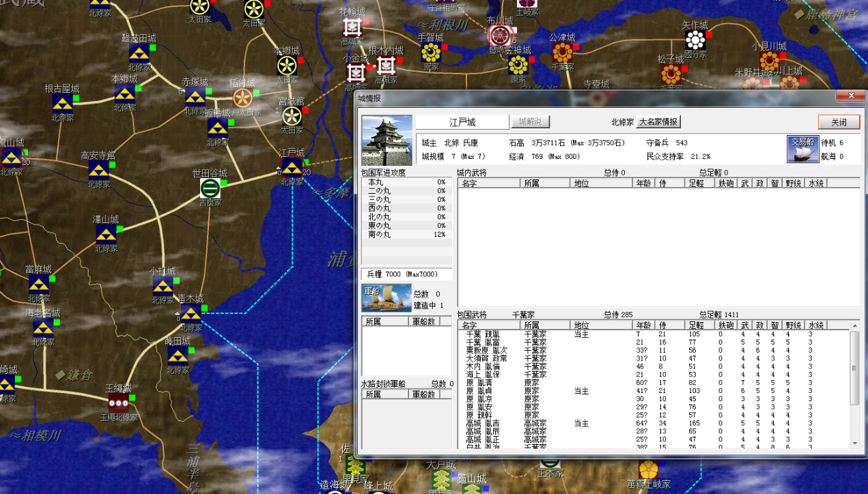
Task: Click 水练 header in castle generals list
Action: (x=815, y=183)
